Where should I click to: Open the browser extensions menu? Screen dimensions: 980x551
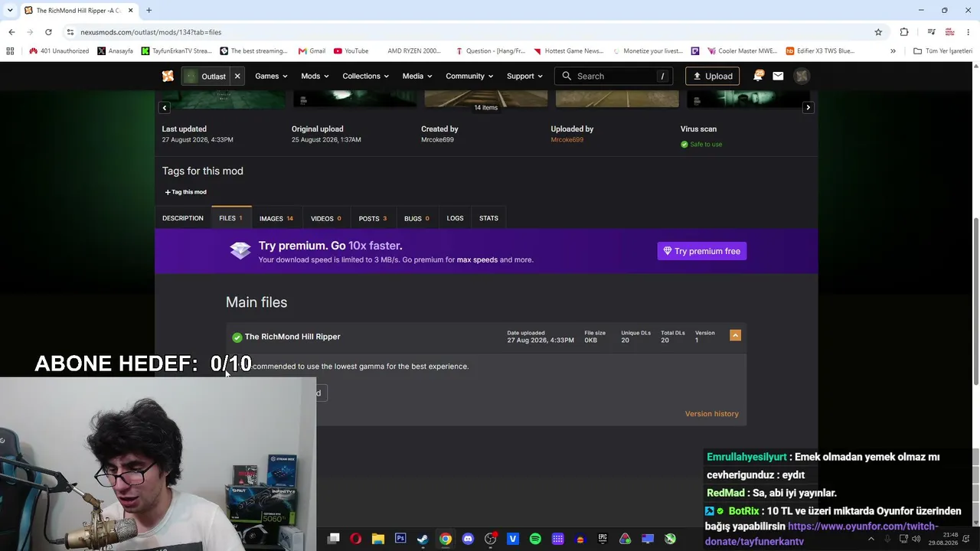904,32
